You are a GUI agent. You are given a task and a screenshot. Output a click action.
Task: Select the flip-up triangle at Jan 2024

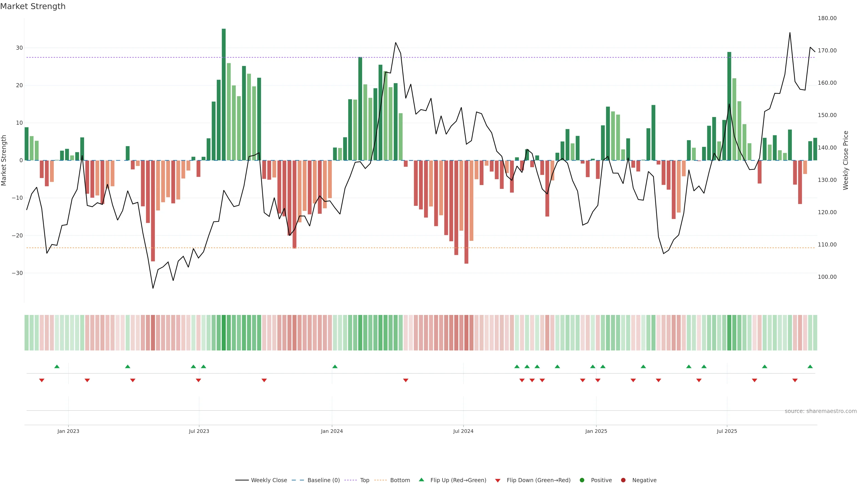click(x=335, y=366)
